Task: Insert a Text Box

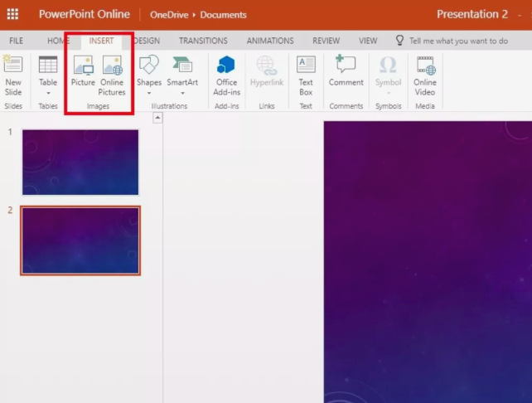Action: coord(306,67)
